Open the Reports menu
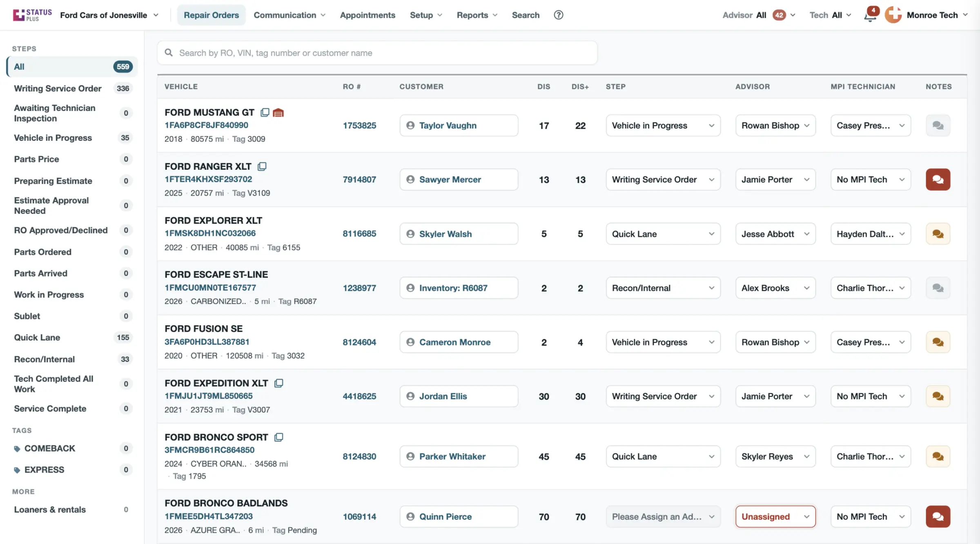Image resolution: width=980 pixels, height=544 pixels. pyautogui.click(x=477, y=15)
